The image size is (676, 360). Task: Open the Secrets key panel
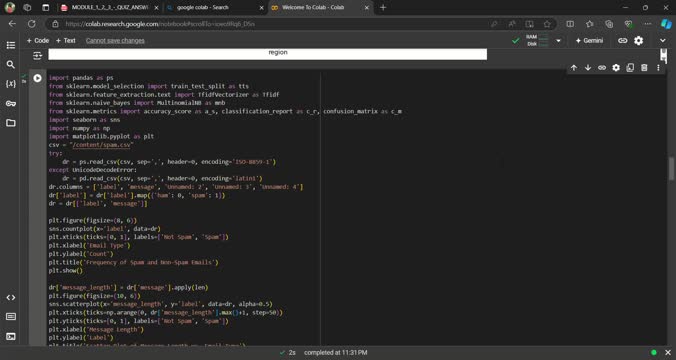pos(11,103)
